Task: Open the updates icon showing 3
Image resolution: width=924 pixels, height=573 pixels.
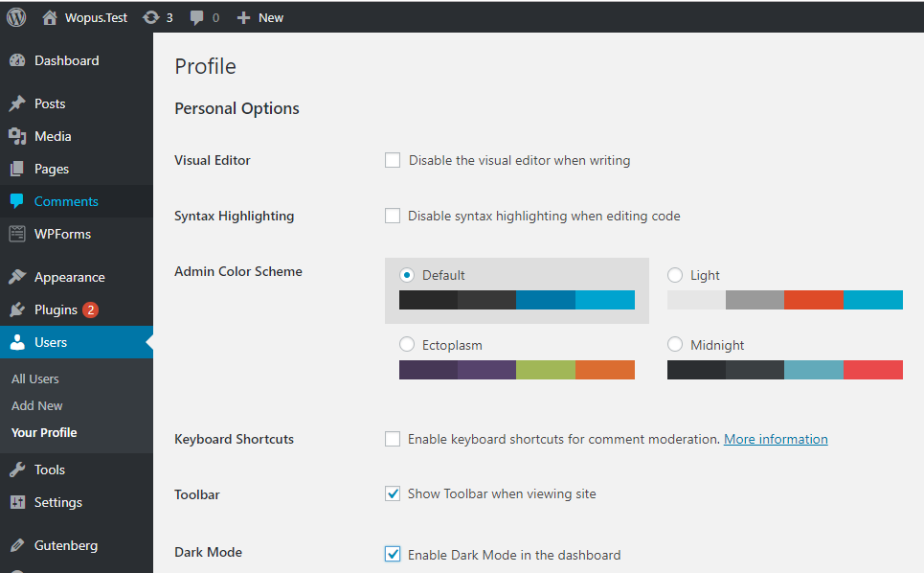Action: tap(151, 17)
